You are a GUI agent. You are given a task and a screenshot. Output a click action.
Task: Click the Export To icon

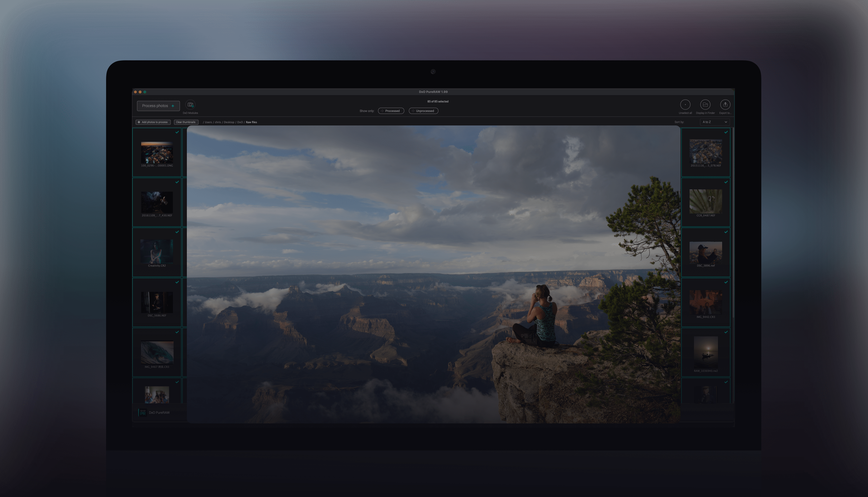[725, 104]
